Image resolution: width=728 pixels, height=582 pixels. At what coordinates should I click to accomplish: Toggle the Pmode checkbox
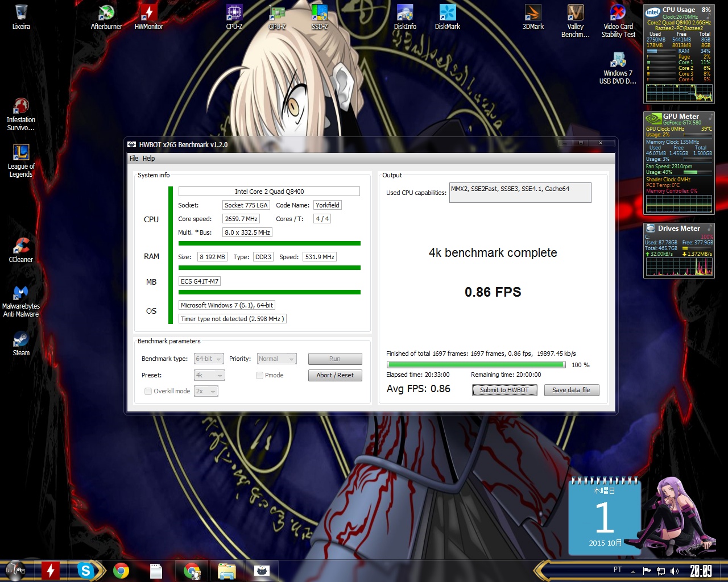click(x=259, y=375)
